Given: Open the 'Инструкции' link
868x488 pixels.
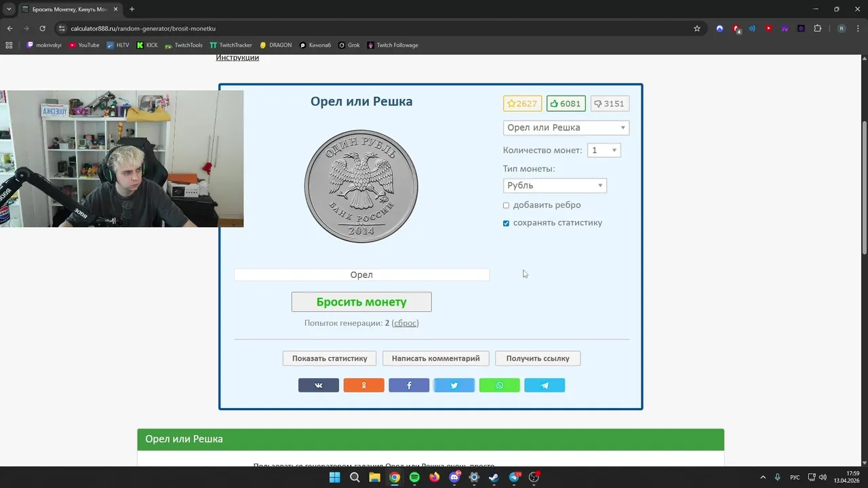Looking at the screenshot, I should 237,58.
